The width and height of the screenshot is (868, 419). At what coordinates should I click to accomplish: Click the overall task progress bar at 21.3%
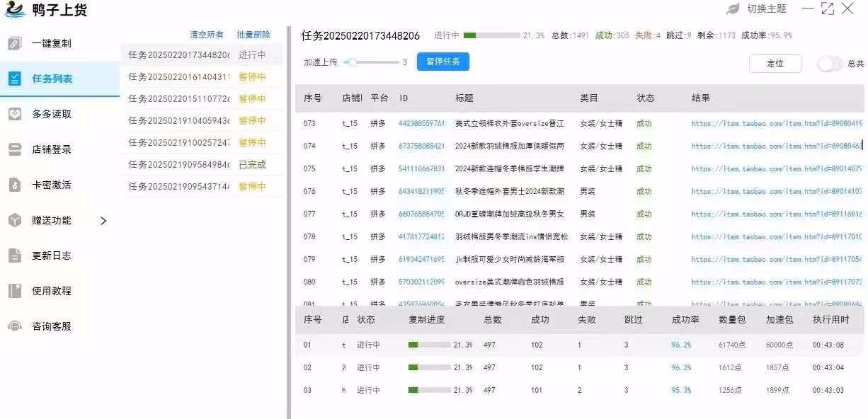point(491,35)
